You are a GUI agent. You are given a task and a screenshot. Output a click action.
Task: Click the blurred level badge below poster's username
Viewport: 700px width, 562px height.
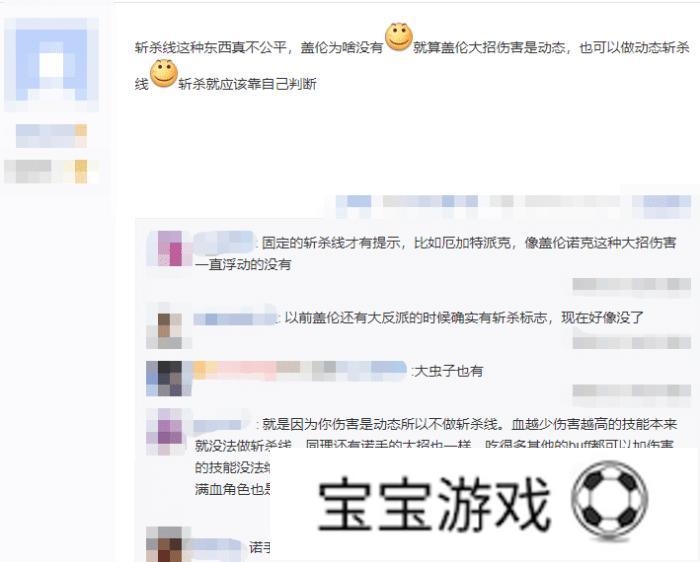click(51, 171)
